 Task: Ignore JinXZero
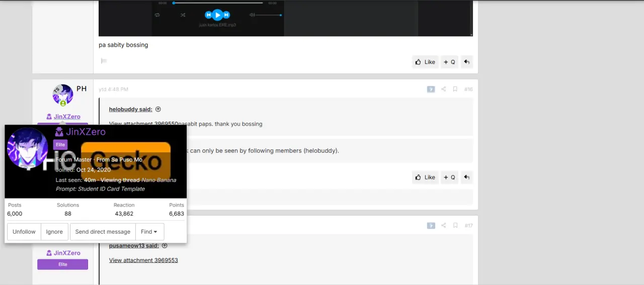point(54,232)
